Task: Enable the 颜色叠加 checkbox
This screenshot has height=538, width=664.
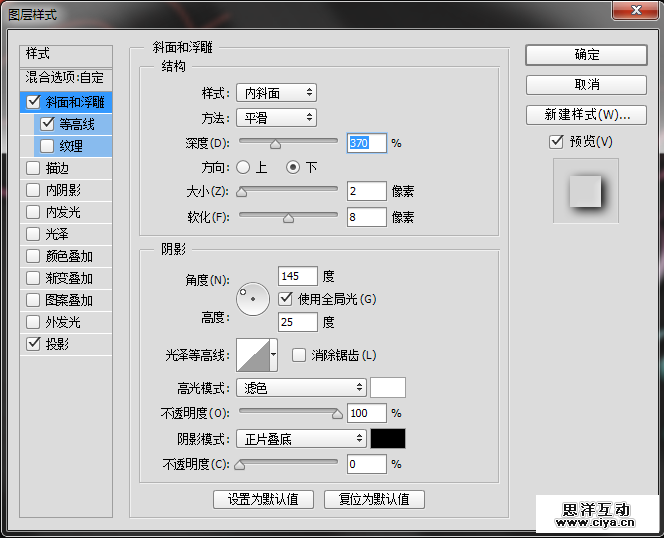Action: (33, 256)
